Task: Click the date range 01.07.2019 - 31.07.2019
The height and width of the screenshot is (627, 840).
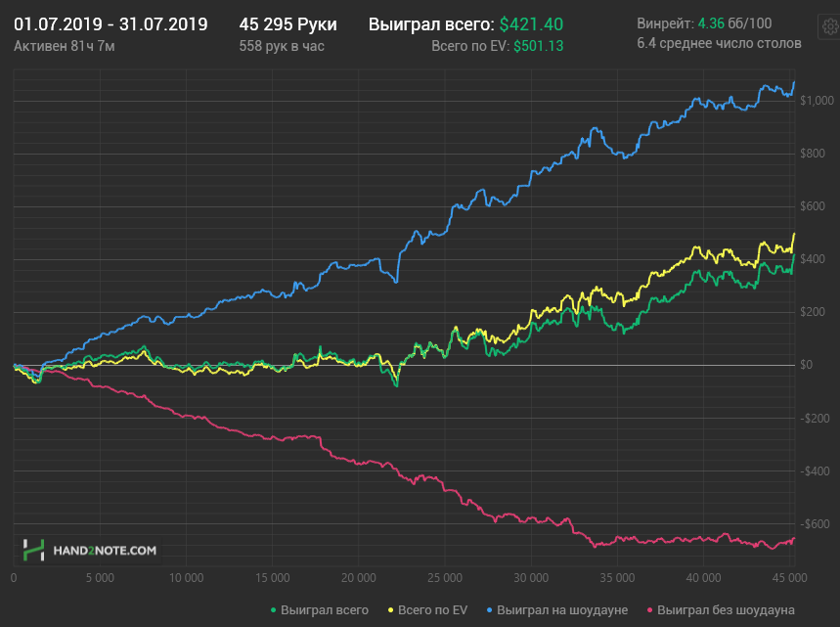Action: (111, 24)
